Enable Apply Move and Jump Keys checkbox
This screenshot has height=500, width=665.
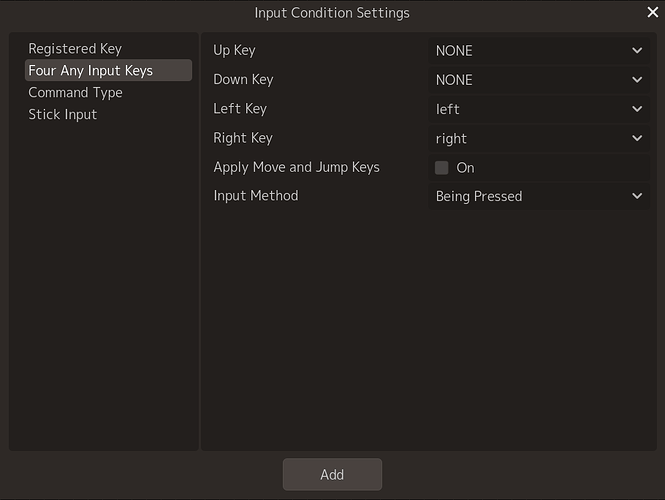pos(441,168)
